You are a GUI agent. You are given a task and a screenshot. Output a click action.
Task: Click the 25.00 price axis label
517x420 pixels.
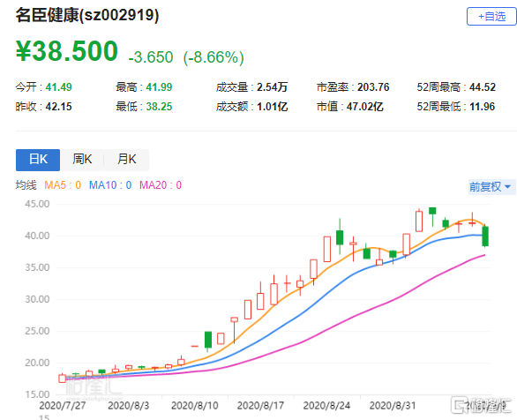[37, 331]
